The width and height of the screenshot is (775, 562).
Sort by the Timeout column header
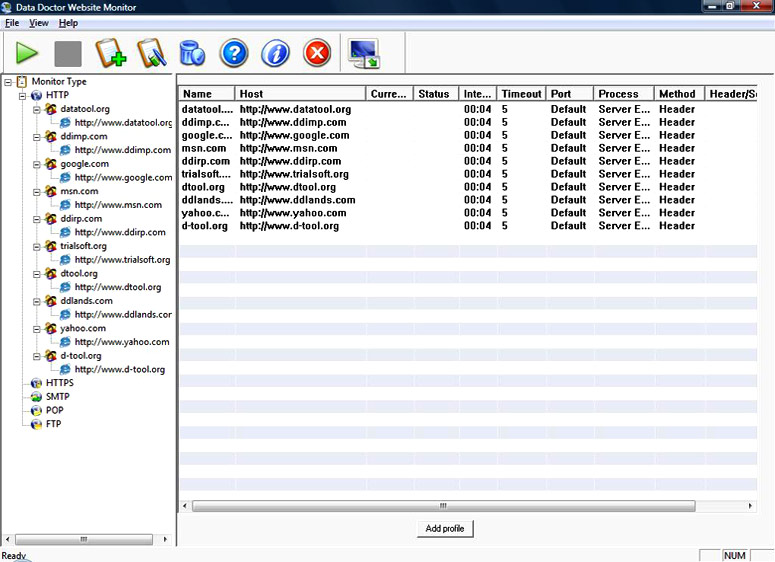[x=521, y=93]
